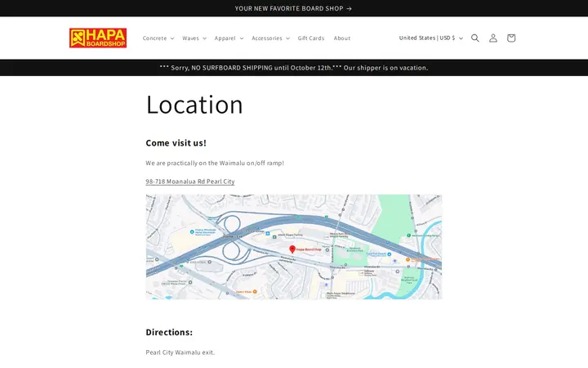Screen dimensions: 588x368
Task: Click the 'We are practically on the Waimalu on/off ramp!' text
Action: click(x=215, y=163)
